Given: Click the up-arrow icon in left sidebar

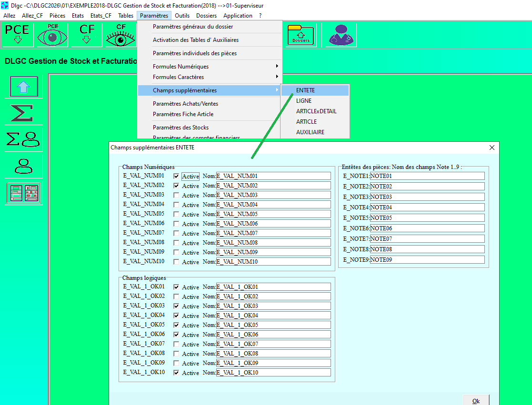Looking at the screenshot, I should pos(24,87).
